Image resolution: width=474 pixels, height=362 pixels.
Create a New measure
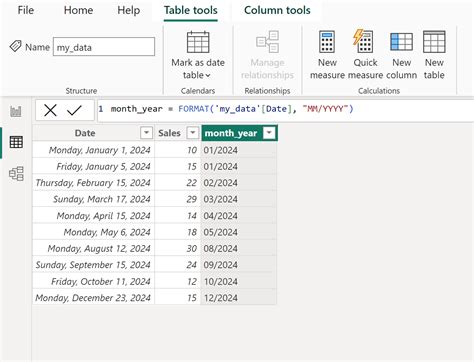[x=327, y=55]
